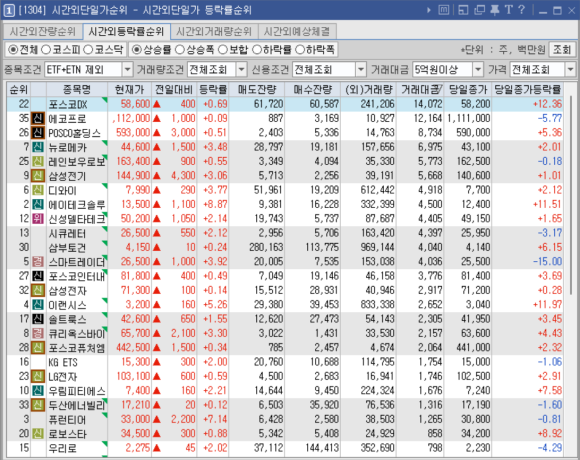The width and height of the screenshot is (580, 460).
Task: Select the 상승률 radio button
Action: pos(136,50)
